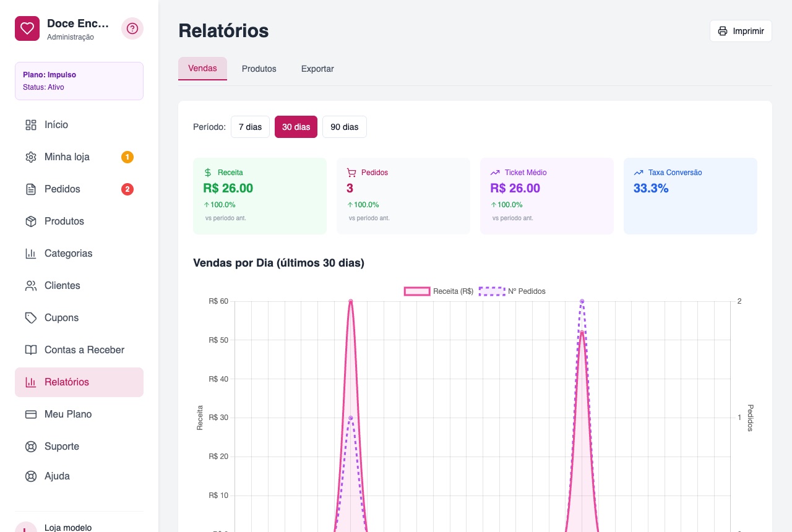Click the Meu Plano credit card icon
The height and width of the screenshot is (532, 792).
31,414
